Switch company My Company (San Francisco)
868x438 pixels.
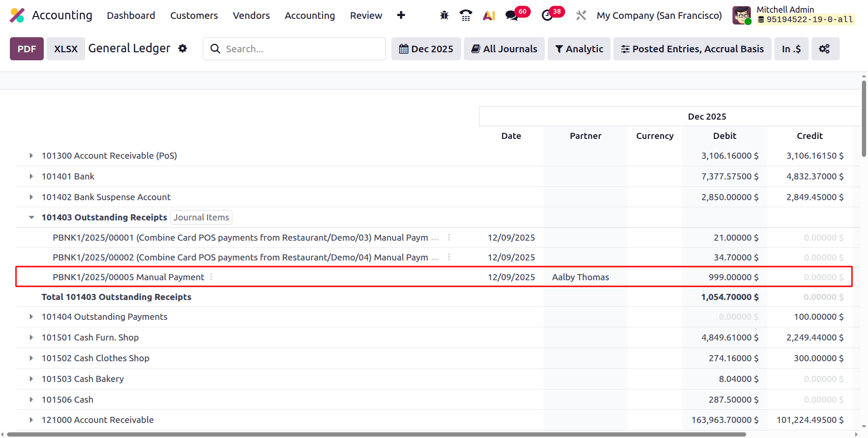(659, 16)
